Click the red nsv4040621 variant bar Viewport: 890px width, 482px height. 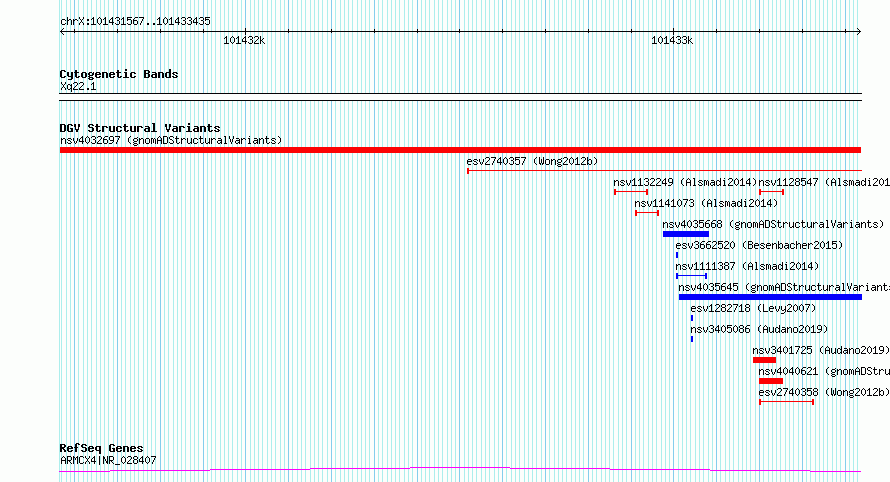pos(771,381)
